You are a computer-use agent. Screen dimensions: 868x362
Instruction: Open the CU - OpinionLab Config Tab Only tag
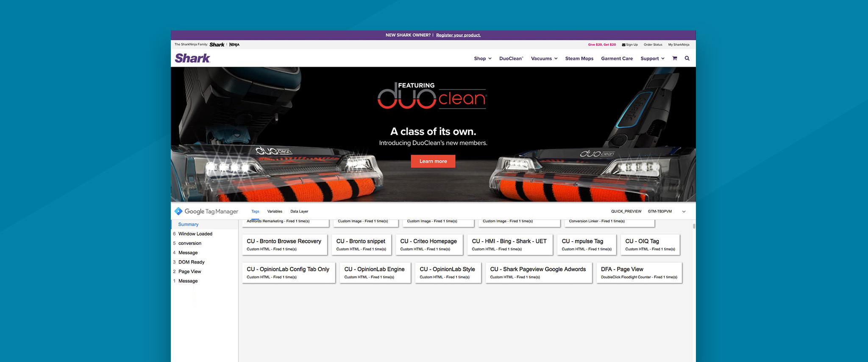coord(289,273)
